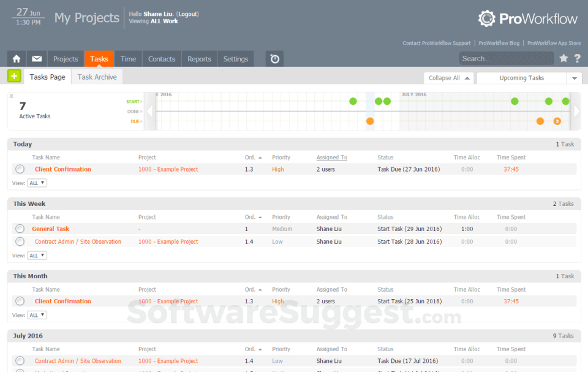Toggle completion circle for General Task
The width and height of the screenshot is (588, 372).
19,229
